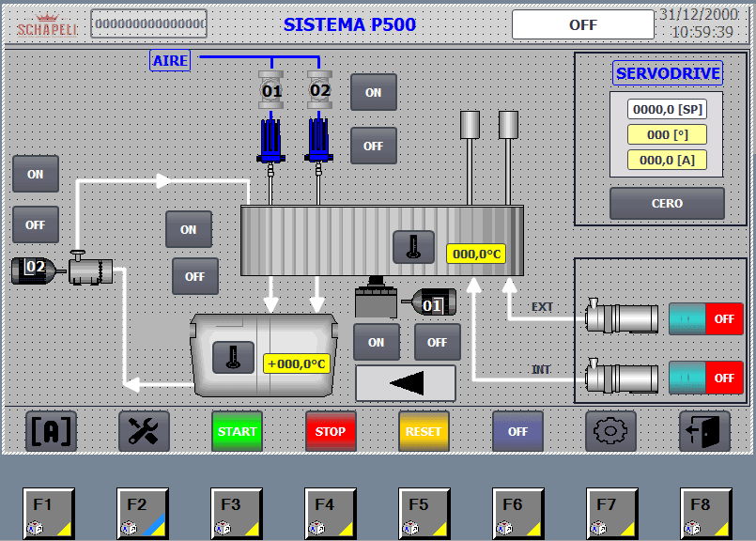Image resolution: width=756 pixels, height=541 pixels.
Task: Toggle the INT pump switch
Action: click(x=706, y=378)
